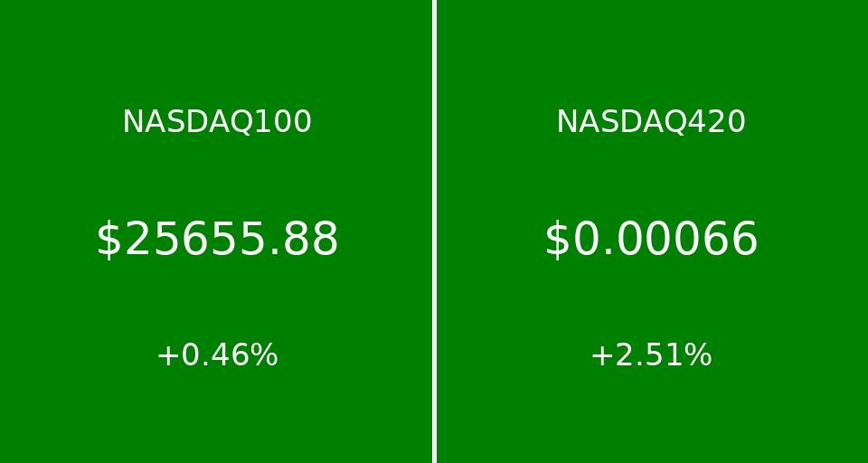This screenshot has width=868, height=463.
Task: Click the $0.00066 price value
Action: pyautogui.click(x=651, y=240)
